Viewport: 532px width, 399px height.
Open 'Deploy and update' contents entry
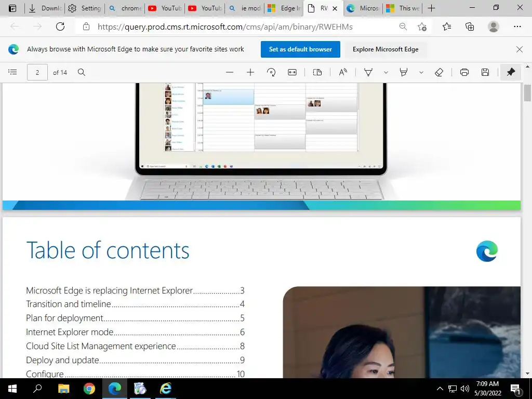tap(135, 360)
